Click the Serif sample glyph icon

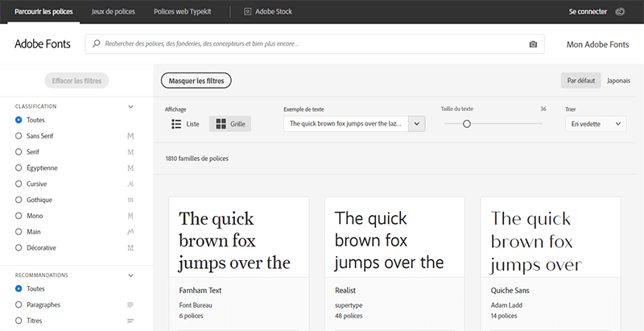[x=130, y=152]
